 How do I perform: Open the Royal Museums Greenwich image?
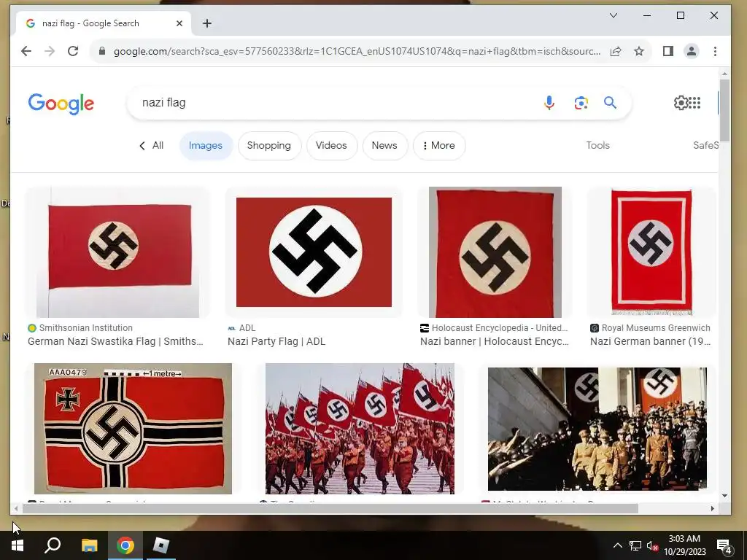[x=651, y=252]
